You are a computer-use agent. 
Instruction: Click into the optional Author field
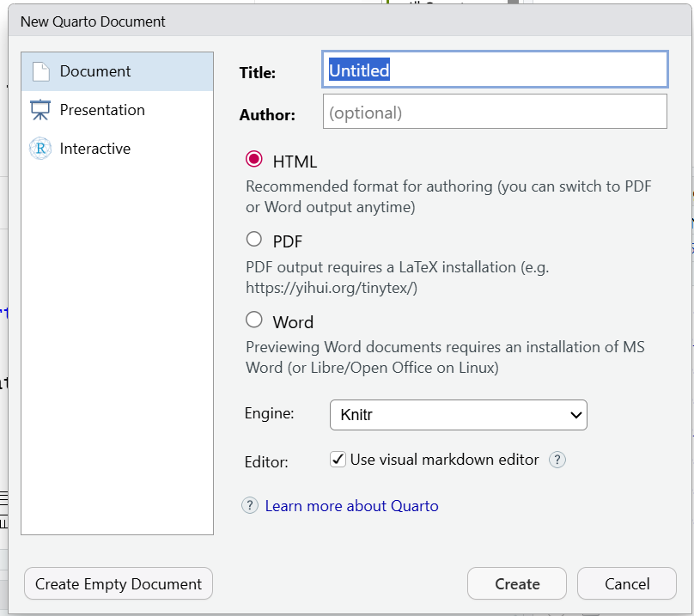(495, 112)
